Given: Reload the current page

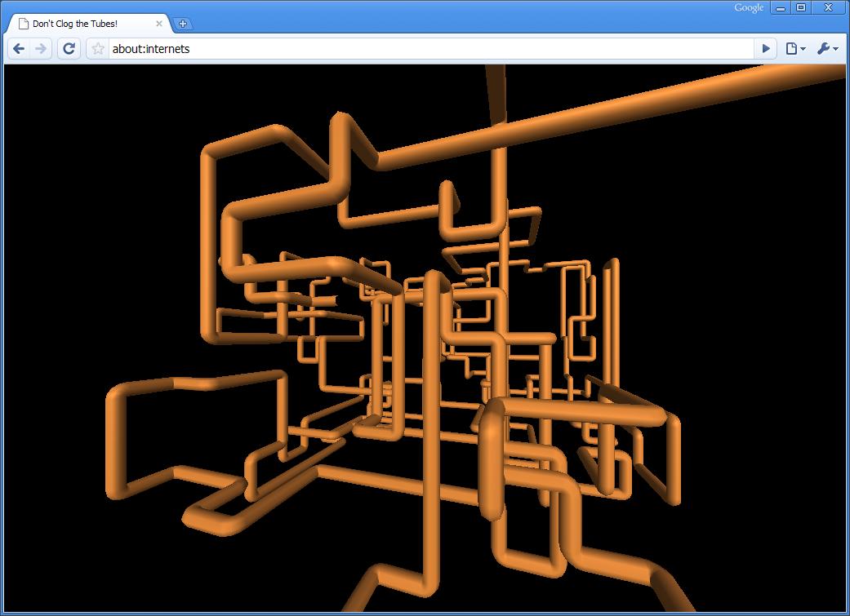Looking at the screenshot, I should pyautogui.click(x=69, y=49).
